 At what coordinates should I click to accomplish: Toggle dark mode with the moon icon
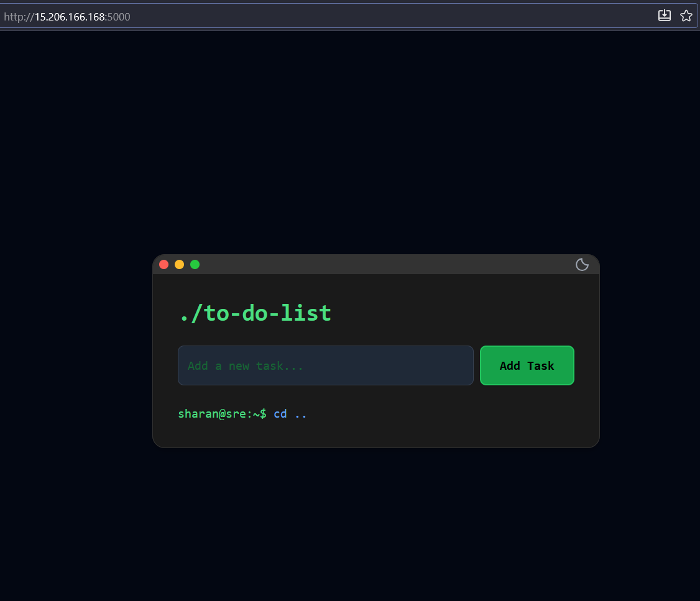[x=582, y=265]
